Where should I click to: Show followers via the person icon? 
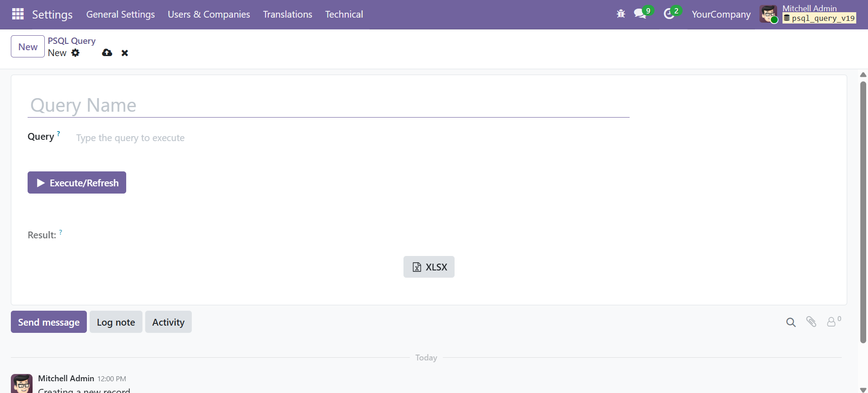[x=834, y=321]
